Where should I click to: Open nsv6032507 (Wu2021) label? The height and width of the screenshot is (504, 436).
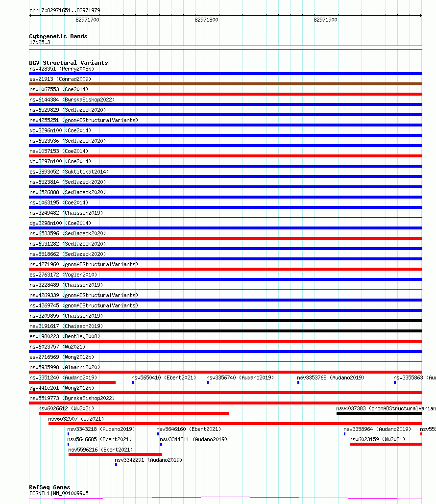pyautogui.click(x=76, y=419)
